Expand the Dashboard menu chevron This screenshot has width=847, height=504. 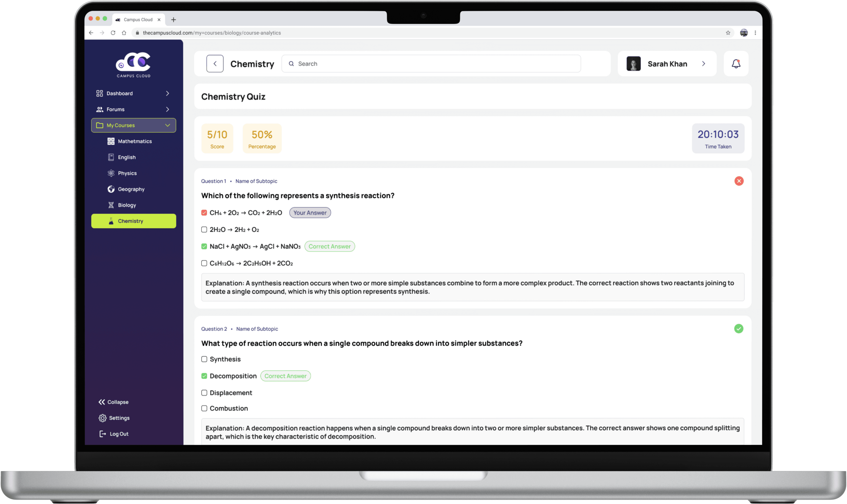pos(167,93)
